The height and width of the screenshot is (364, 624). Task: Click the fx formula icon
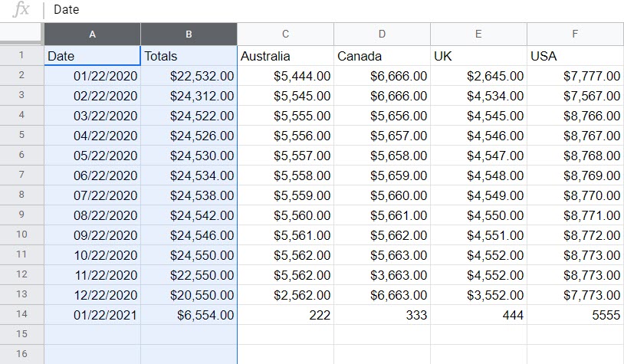21,10
